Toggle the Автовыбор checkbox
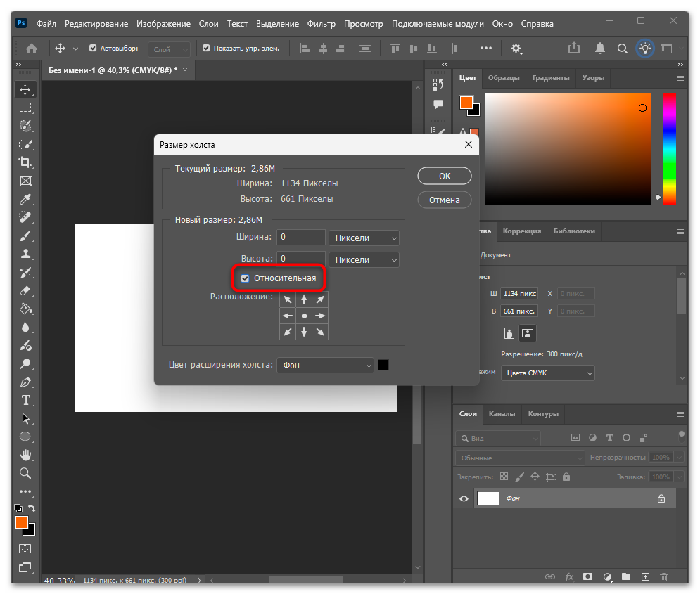This screenshot has height=594, width=700. coord(93,49)
